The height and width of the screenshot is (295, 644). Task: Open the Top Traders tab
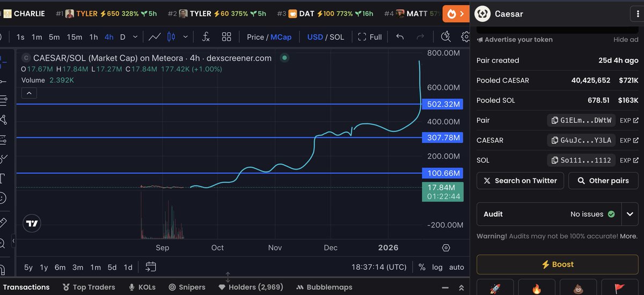[x=89, y=287]
